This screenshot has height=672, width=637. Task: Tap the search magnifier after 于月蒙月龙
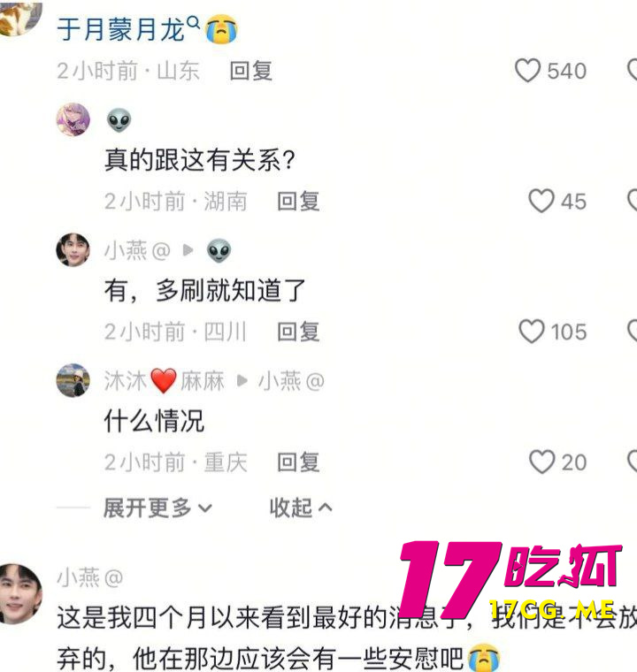click(x=194, y=22)
